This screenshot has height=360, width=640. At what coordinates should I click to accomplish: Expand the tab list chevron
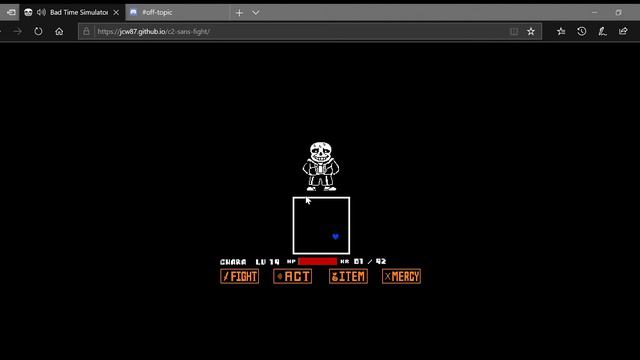point(256,13)
